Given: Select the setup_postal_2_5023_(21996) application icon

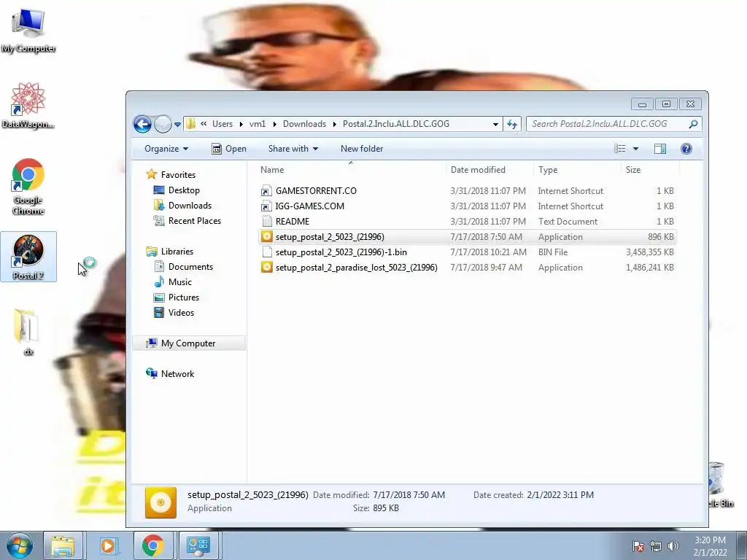Looking at the screenshot, I should point(266,237).
